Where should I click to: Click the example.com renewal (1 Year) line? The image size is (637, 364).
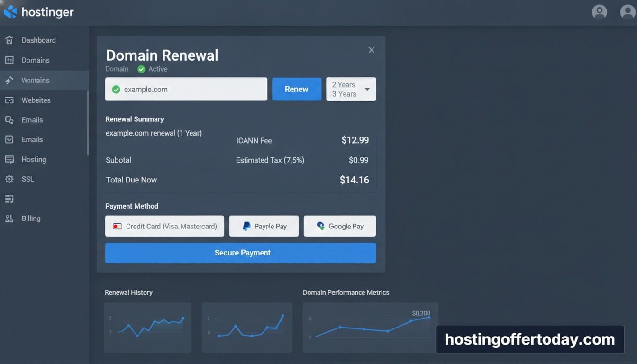[154, 133]
